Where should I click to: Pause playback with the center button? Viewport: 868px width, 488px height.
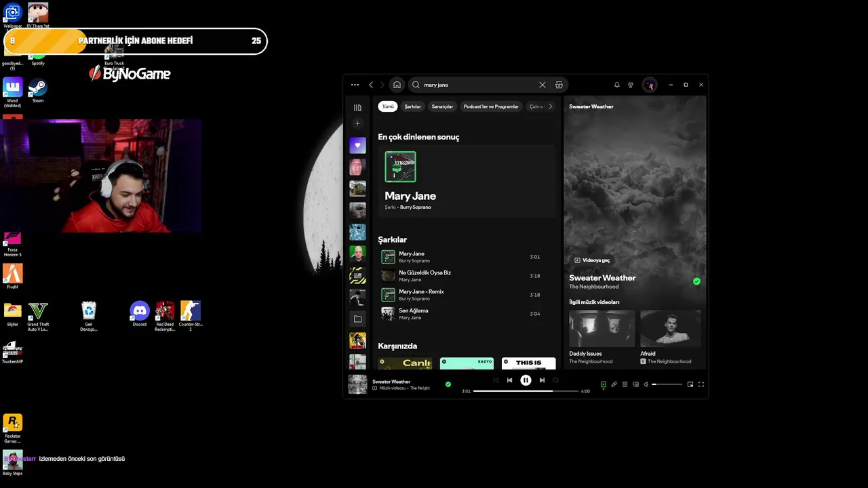pos(526,380)
